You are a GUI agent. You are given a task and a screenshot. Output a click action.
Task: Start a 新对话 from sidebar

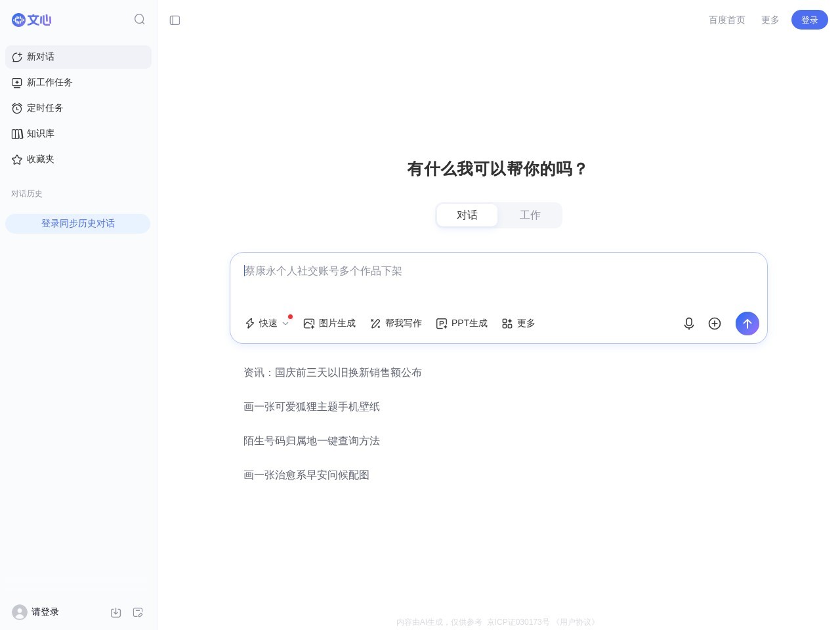(78, 57)
